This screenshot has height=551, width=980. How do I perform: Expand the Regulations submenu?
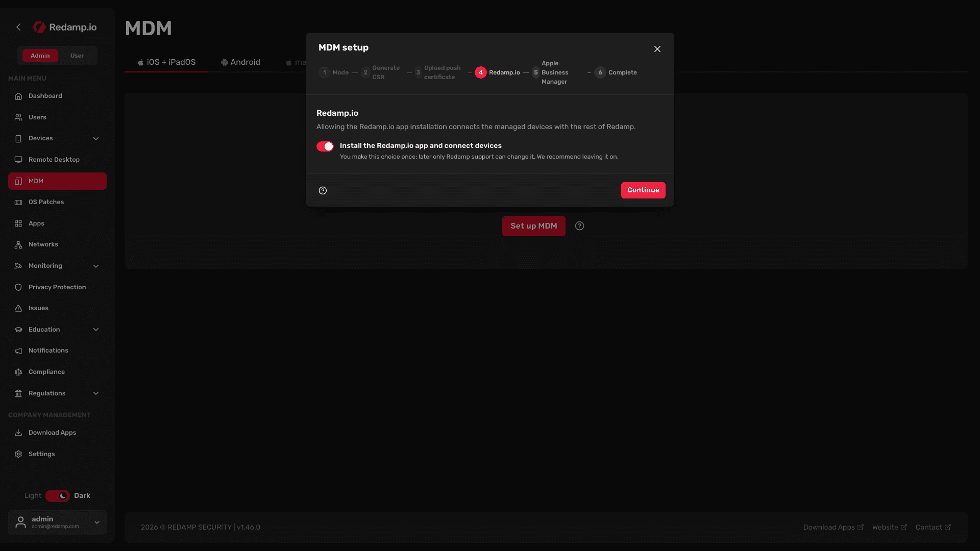click(x=96, y=393)
